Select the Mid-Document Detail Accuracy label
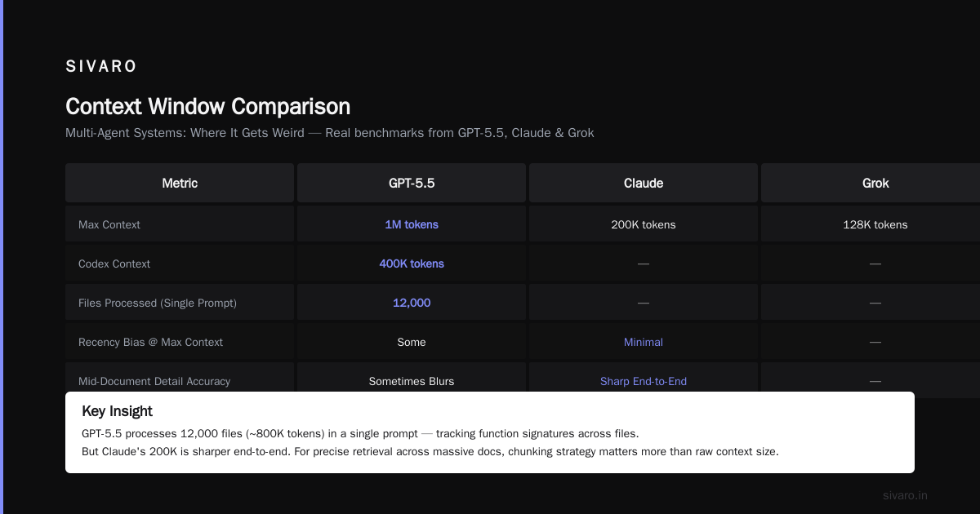The width and height of the screenshot is (980, 514). click(154, 381)
